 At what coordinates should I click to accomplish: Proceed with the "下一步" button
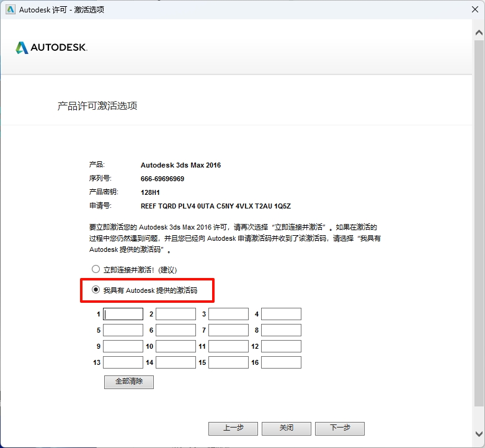[x=339, y=428]
